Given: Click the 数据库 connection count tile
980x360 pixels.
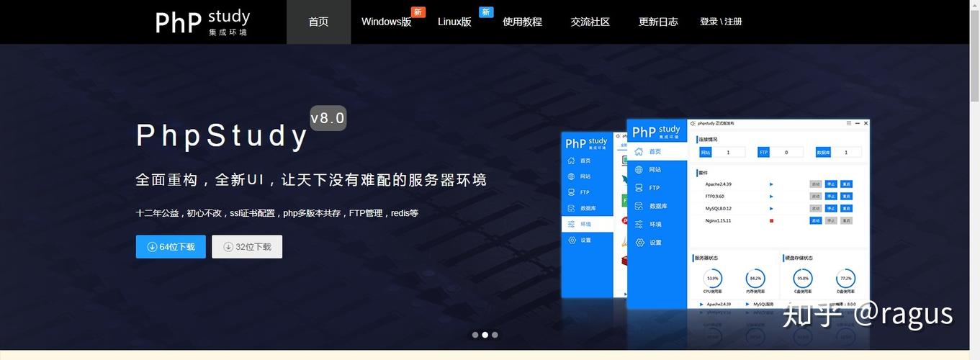Looking at the screenshot, I should [839, 152].
